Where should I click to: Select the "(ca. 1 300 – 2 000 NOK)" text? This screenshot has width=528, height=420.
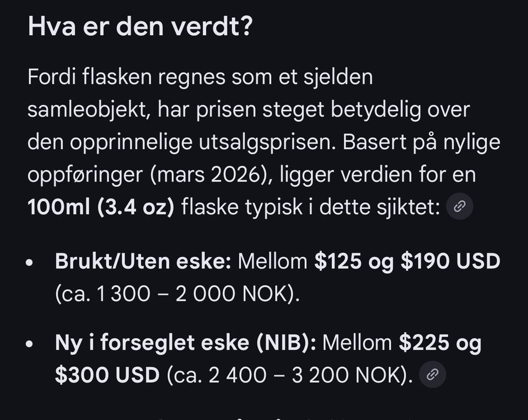tap(176, 294)
